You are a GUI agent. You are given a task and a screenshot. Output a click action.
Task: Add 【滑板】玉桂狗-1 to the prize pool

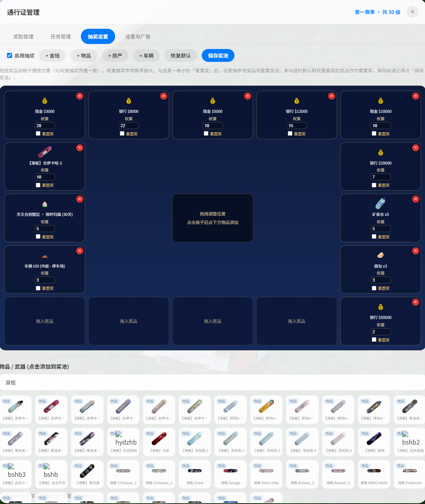[194, 443]
